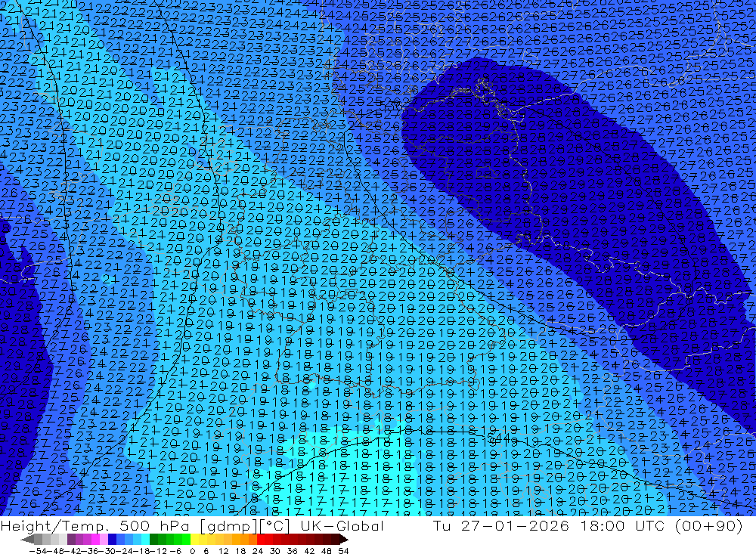Click the '36' positive legend value
Screen dimensions: 756x554
coord(292,551)
